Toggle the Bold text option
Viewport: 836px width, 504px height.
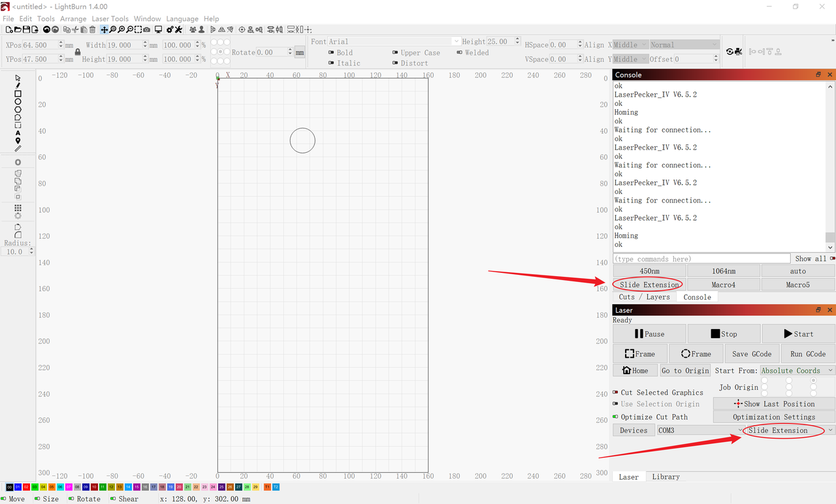[332, 53]
